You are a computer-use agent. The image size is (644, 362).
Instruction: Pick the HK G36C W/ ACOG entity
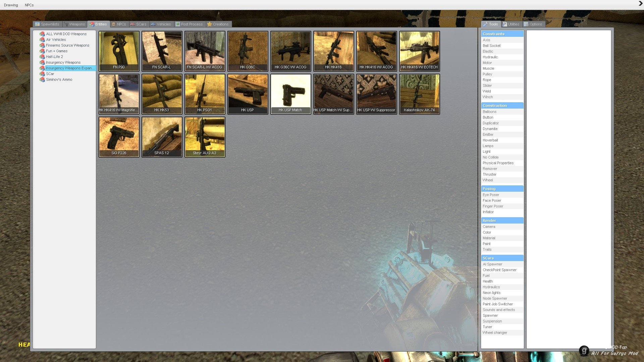pyautogui.click(x=290, y=51)
